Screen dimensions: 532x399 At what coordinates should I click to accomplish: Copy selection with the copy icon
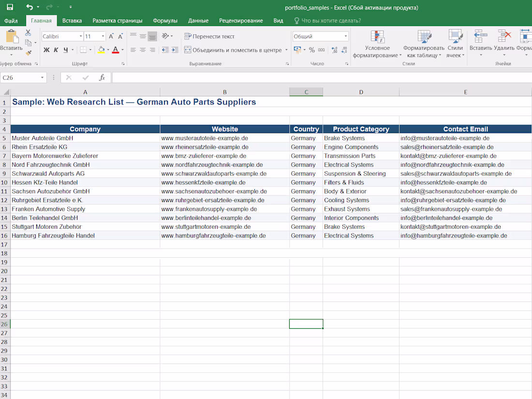[29, 43]
